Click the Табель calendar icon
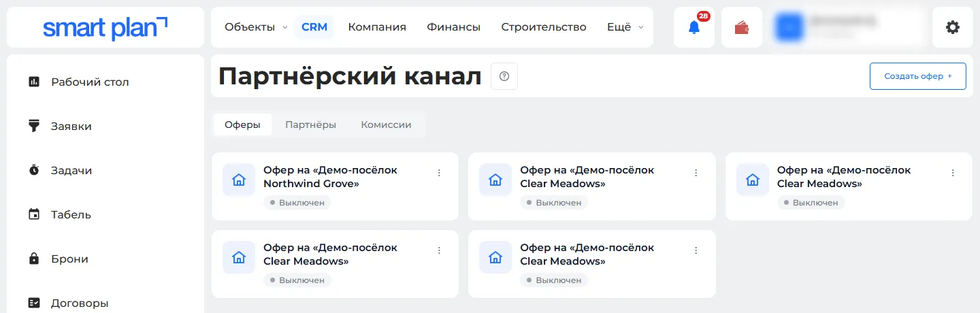980x313 pixels. pos(34,214)
